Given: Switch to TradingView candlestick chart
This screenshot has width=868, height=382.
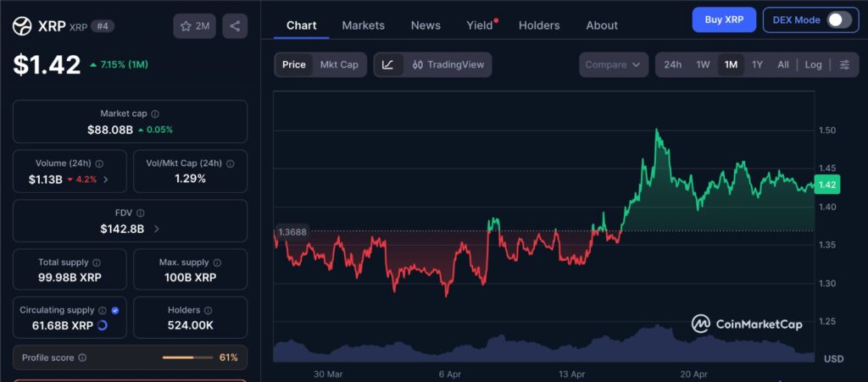Looking at the screenshot, I should pyautogui.click(x=448, y=64).
